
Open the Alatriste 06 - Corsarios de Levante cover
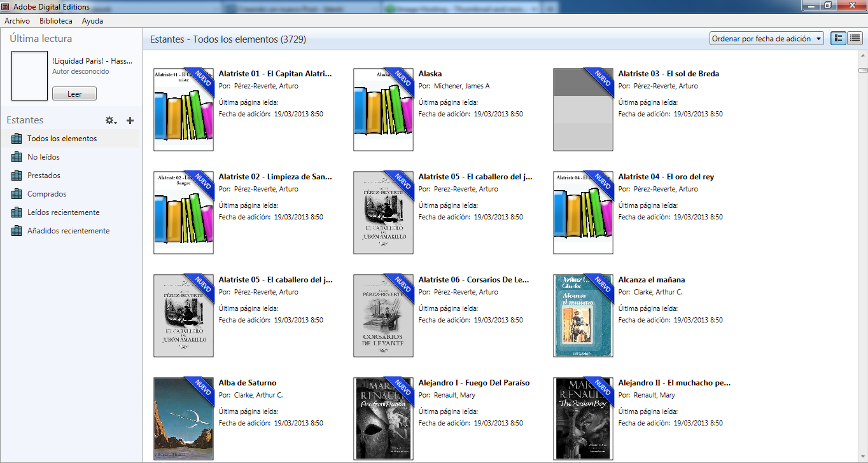click(x=384, y=315)
